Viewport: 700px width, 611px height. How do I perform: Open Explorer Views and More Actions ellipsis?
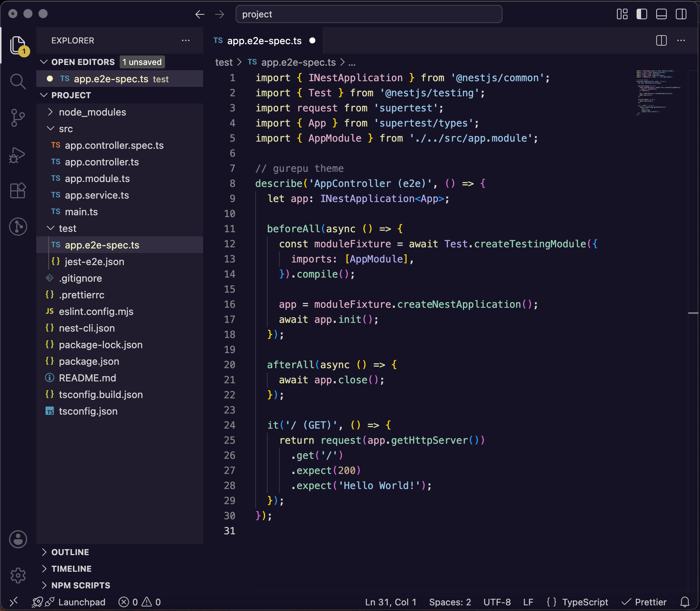[186, 40]
